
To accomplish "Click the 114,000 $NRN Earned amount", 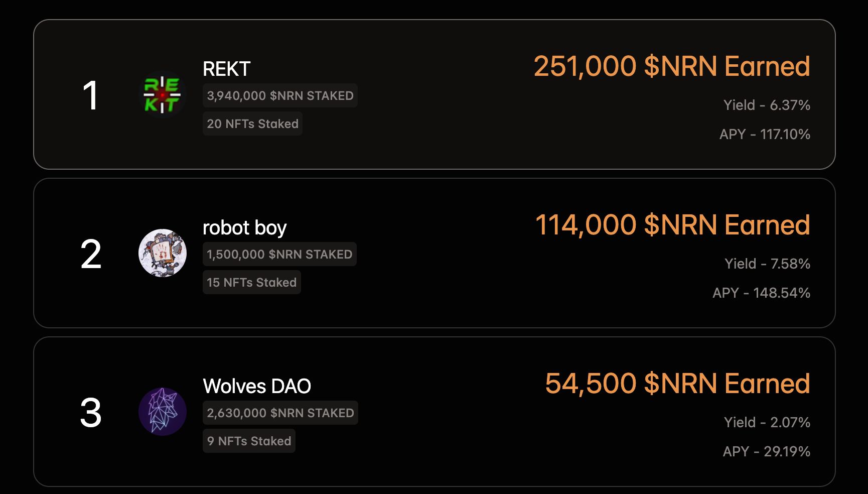I will pyautogui.click(x=672, y=225).
